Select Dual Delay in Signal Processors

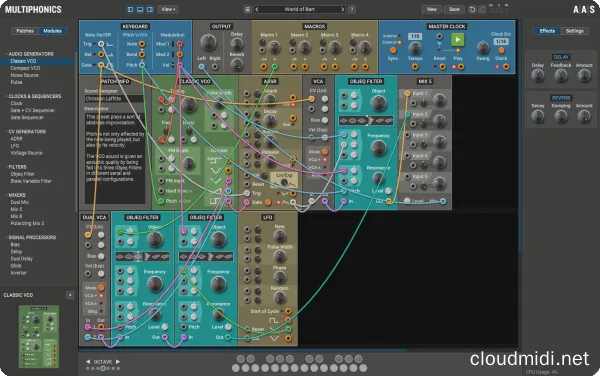pos(21,259)
